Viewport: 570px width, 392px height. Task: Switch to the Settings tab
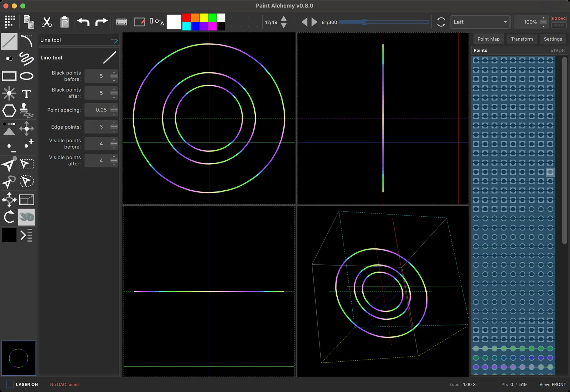coord(553,39)
